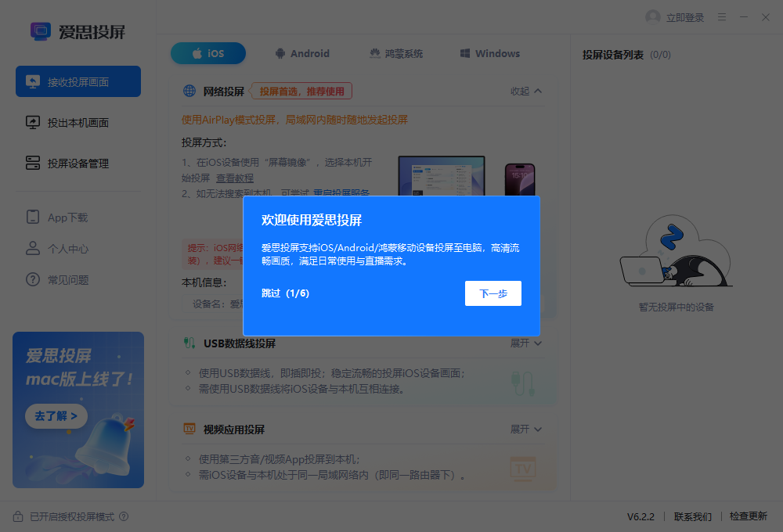Click the USB cable icon beside USB数据线投屏
Image resolution: width=783 pixels, height=532 pixels.
coord(189,343)
